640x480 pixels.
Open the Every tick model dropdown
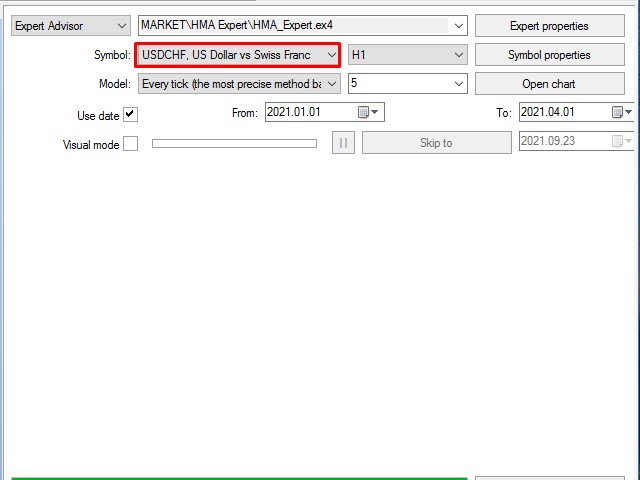239,84
